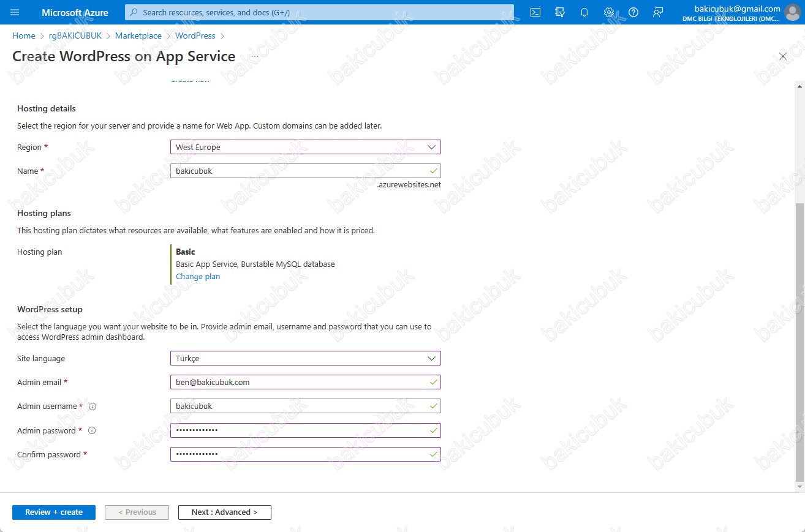Expand the Site language dropdown

[x=306, y=358]
